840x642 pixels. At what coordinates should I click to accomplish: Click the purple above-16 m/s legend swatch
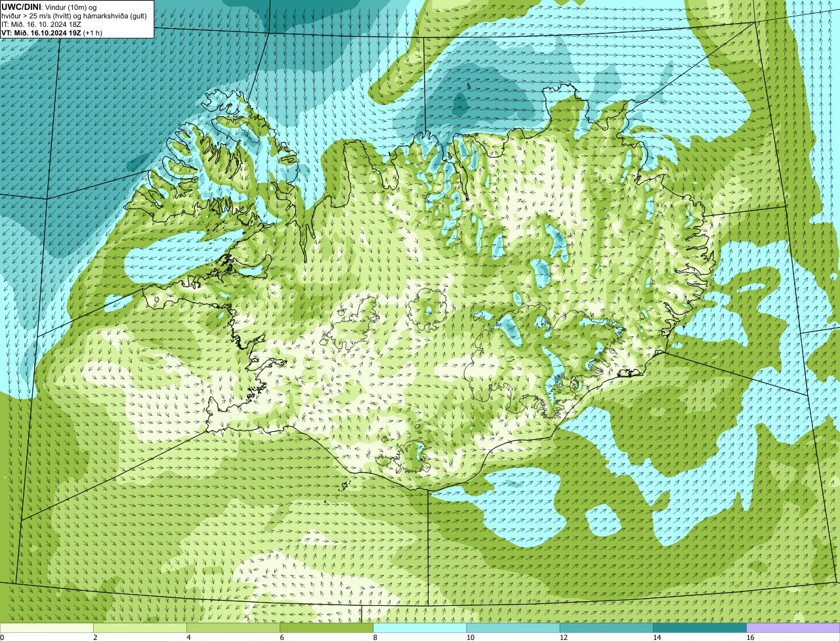pyautogui.click(x=793, y=628)
